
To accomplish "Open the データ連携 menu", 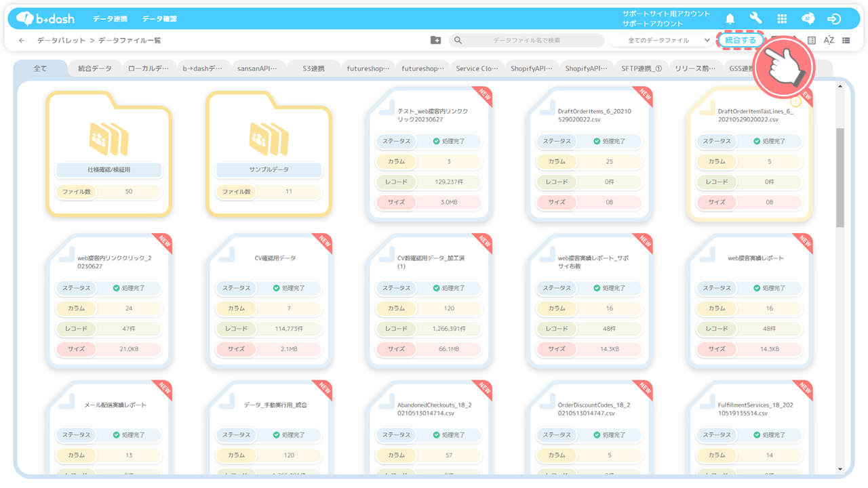I will point(109,19).
